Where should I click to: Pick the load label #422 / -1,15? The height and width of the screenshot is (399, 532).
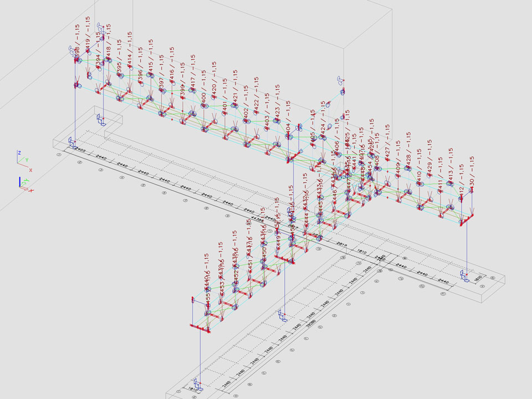click(x=257, y=95)
